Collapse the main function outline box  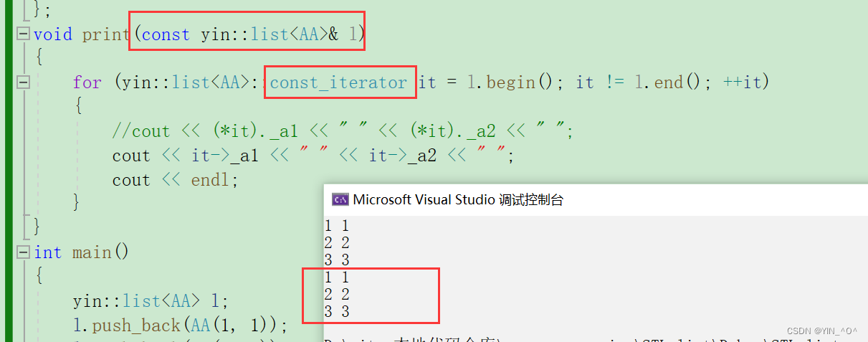pyautogui.click(x=24, y=252)
